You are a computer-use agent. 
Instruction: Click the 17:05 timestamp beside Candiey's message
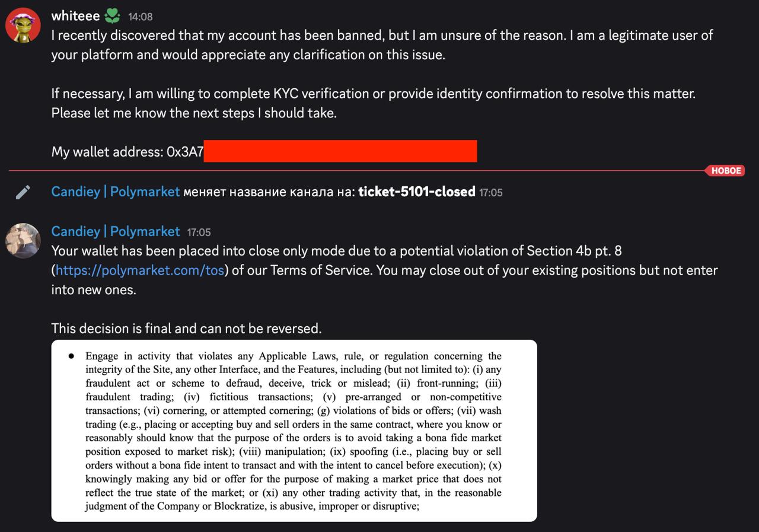click(x=199, y=232)
